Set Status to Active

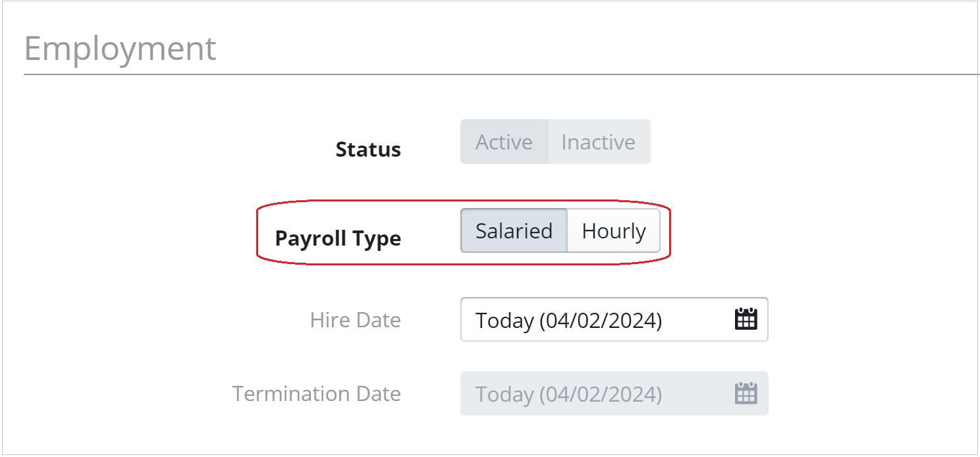[x=504, y=142]
